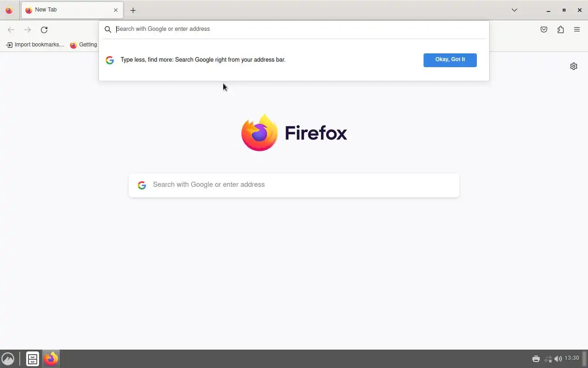Dismiss tip with Okay, Got It

tap(450, 60)
